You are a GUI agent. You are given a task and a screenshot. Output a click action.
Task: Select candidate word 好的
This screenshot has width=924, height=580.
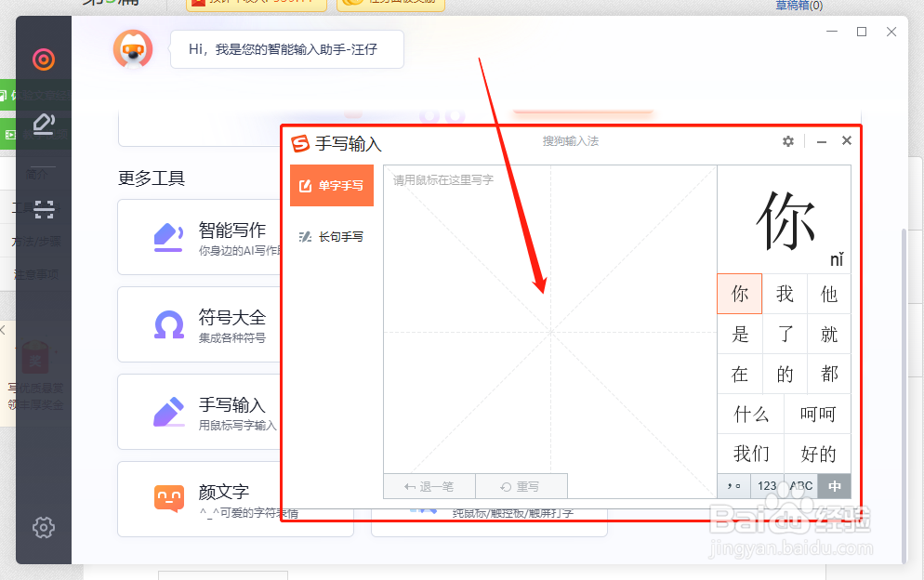[x=818, y=454]
